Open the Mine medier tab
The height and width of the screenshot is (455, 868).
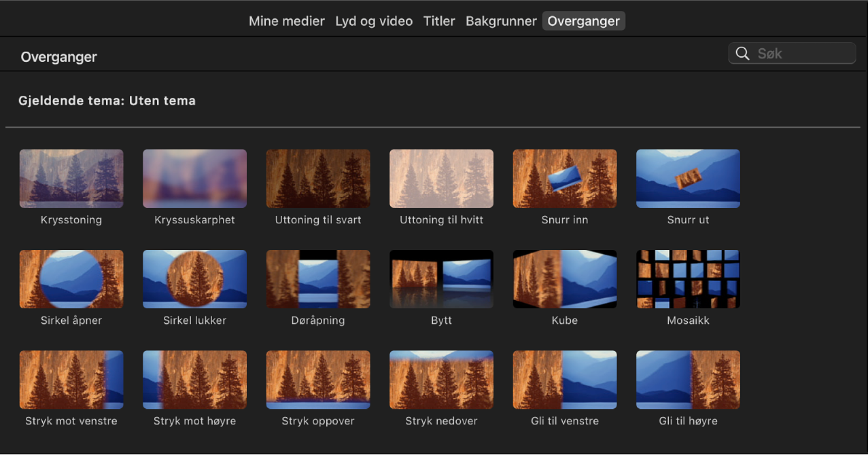click(286, 21)
